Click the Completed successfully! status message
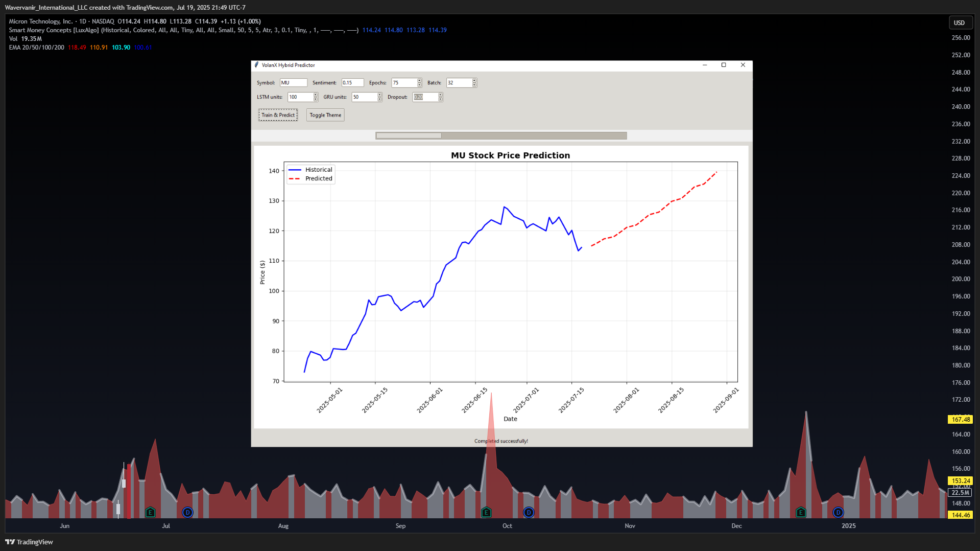This screenshot has width=980, height=551. coord(501,441)
